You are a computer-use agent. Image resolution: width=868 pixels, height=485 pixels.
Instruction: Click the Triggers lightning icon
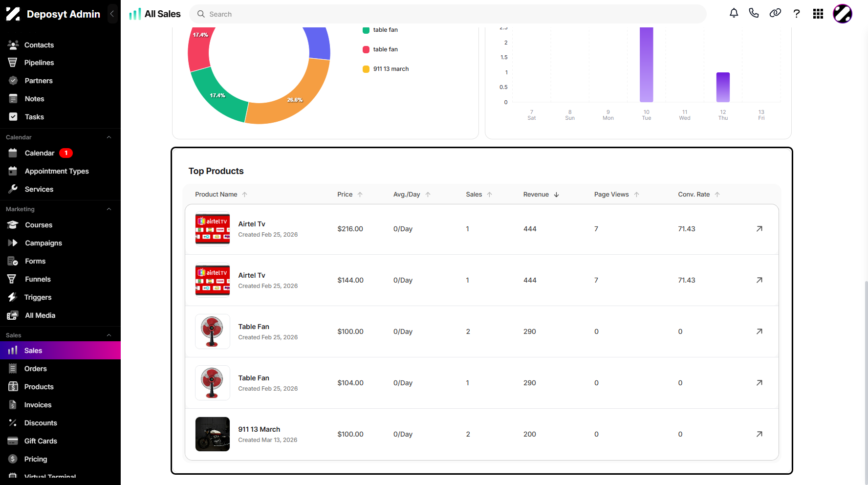tap(13, 297)
